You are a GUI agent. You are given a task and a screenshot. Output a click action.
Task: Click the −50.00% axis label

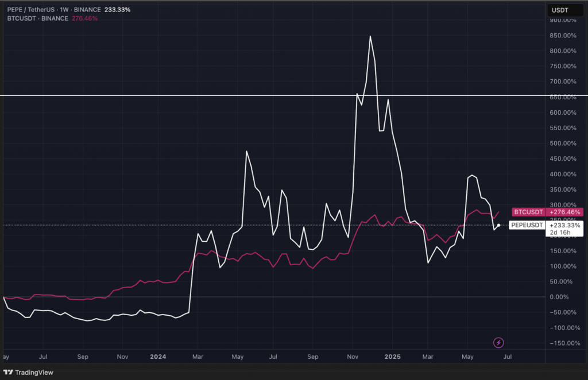click(563, 312)
